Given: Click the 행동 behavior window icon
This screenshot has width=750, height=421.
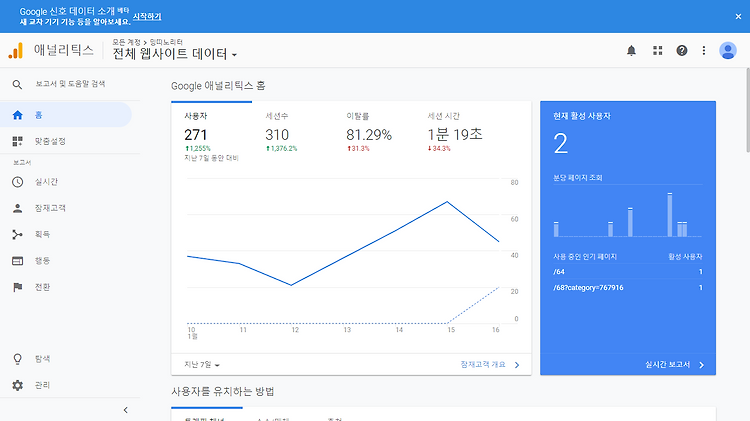Looking at the screenshot, I should coord(18,261).
